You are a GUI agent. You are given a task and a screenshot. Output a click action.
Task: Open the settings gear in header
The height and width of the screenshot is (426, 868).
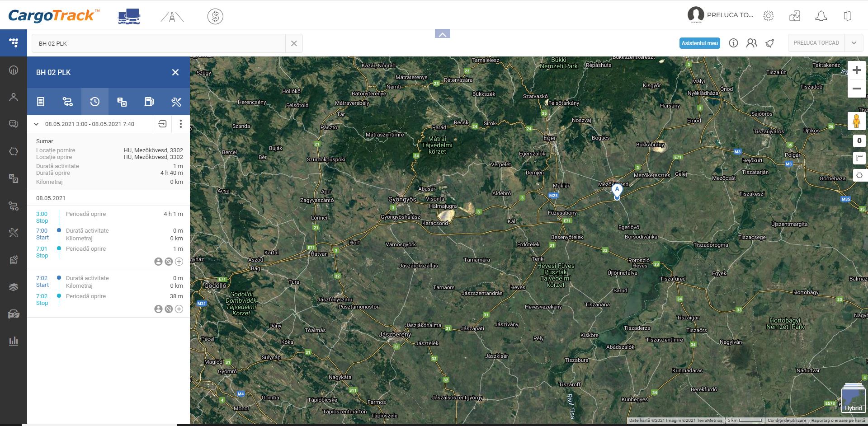point(768,16)
